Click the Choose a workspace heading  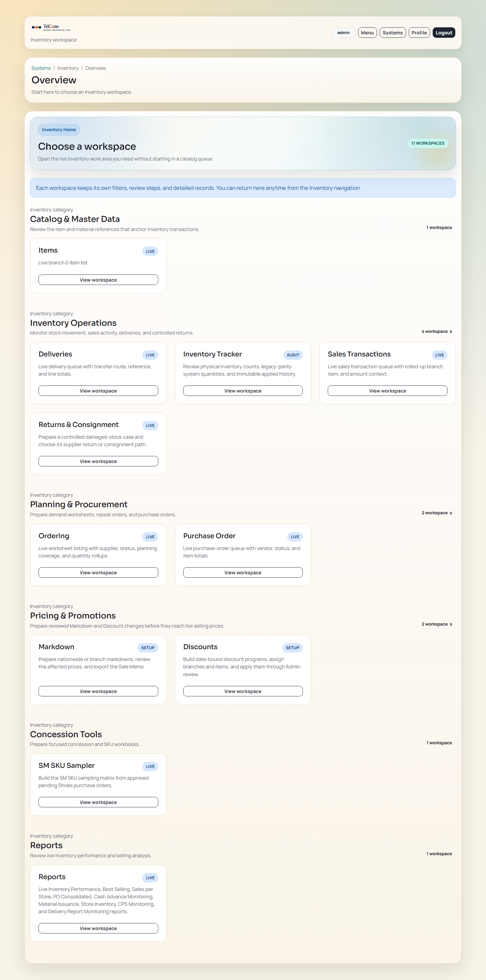tap(87, 146)
